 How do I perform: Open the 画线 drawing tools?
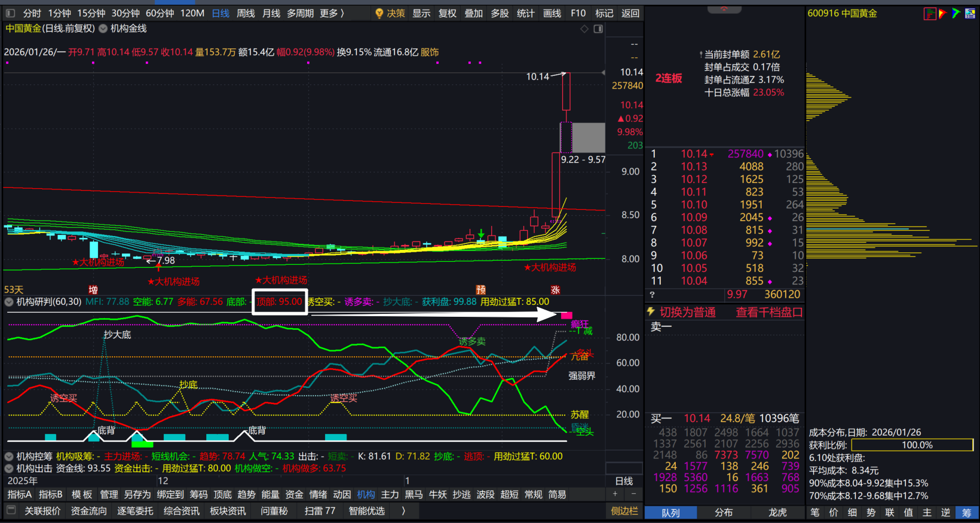click(x=552, y=13)
